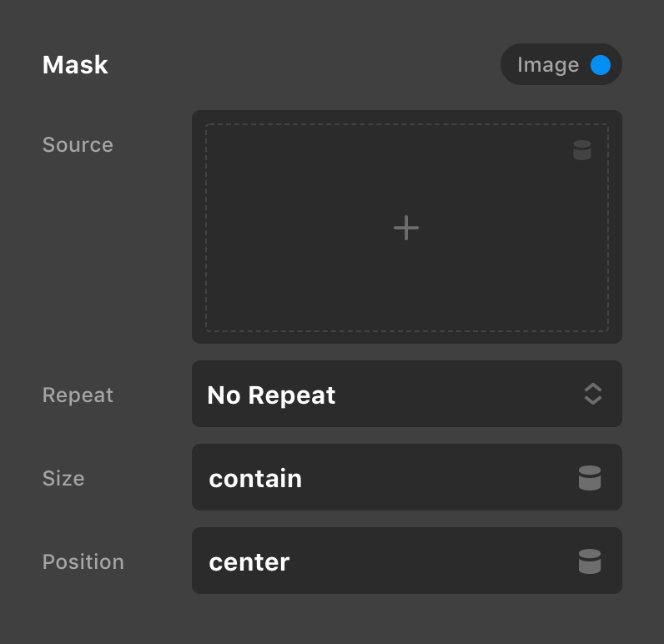Click dynamic data icon in Size field
The width and height of the screenshot is (664, 644).
click(590, 478)
